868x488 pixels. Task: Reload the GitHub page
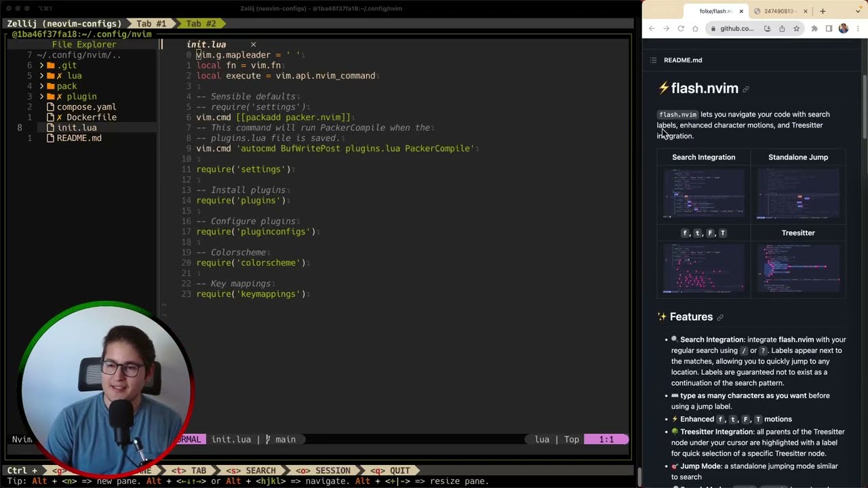(681, 28)
